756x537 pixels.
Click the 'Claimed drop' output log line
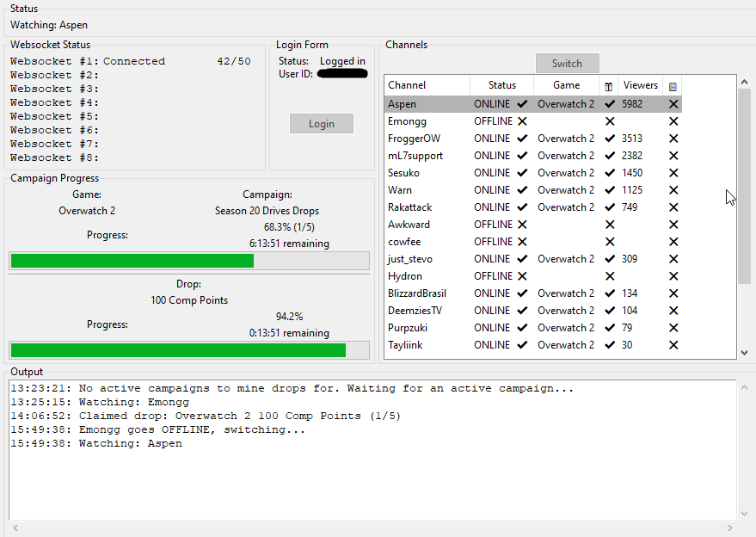(206, 416)
